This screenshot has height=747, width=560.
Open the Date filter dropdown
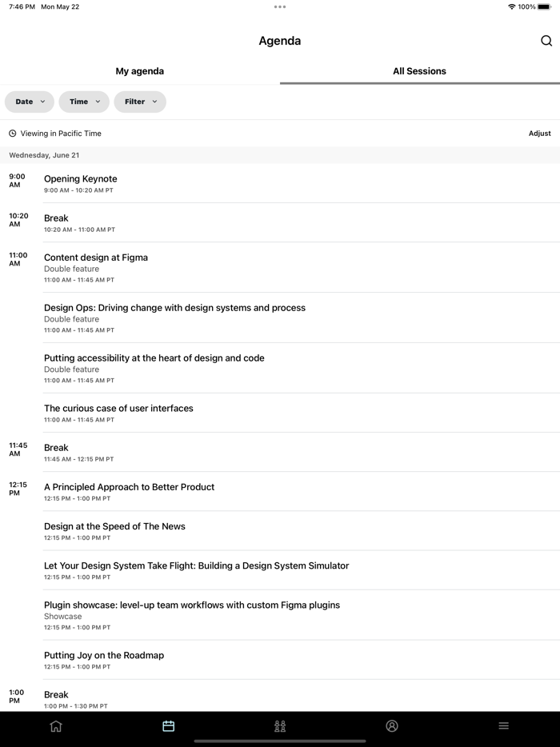pos(29,102)
